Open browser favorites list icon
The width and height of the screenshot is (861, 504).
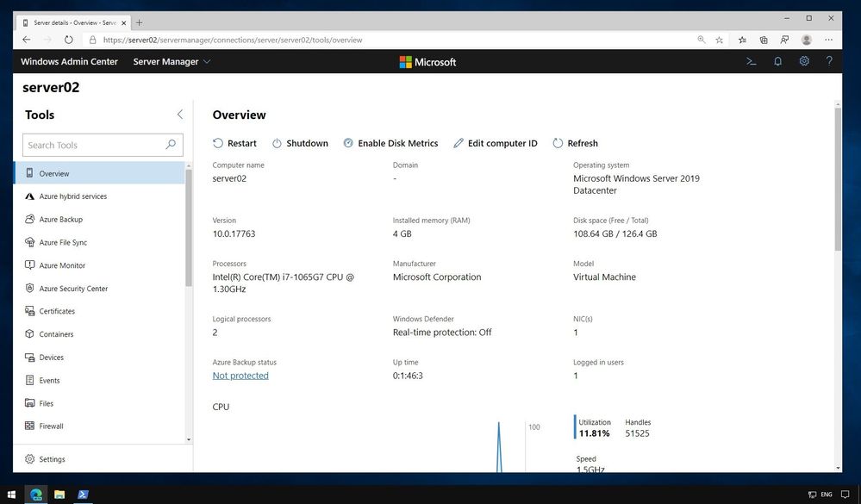(x=742, y=40)
